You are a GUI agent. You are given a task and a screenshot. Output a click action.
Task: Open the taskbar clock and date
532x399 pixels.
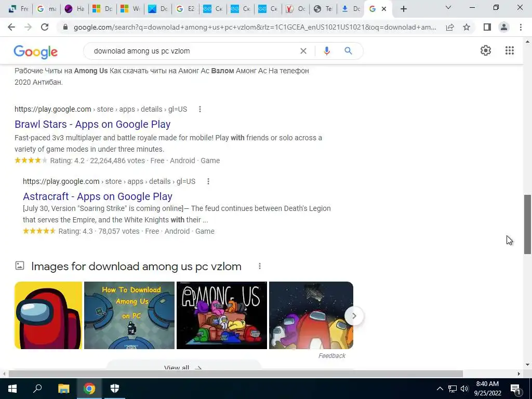(x=487, y=389)
